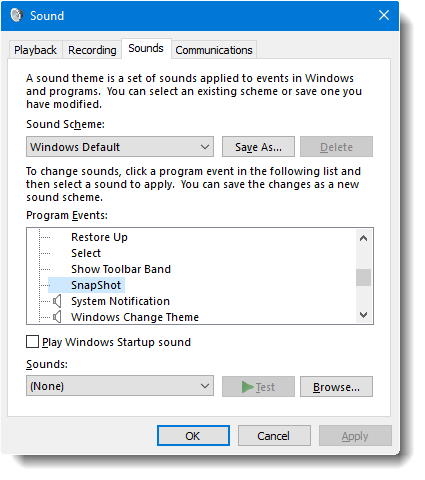Open the Sound Scheme dropdown

pos(120,147)
